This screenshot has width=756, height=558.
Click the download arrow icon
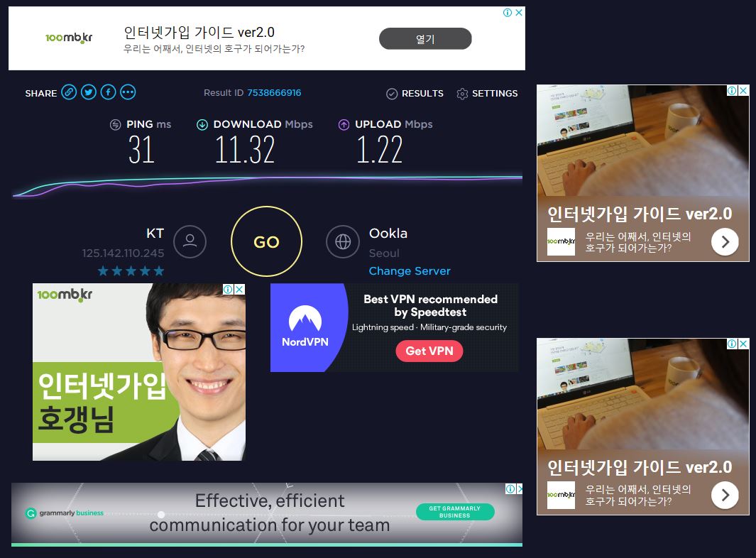pos(202,125)
